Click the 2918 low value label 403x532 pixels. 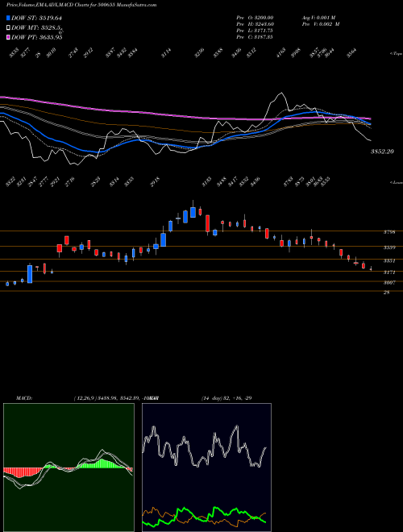click(155, 181)
